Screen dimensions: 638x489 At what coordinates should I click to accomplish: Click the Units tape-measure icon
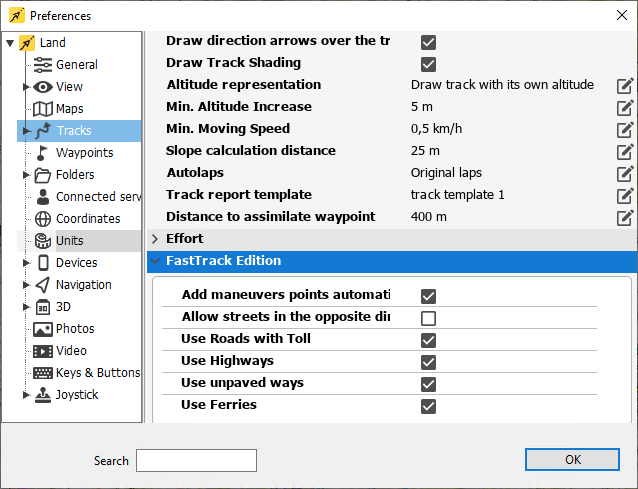click(x=43, y=241)
